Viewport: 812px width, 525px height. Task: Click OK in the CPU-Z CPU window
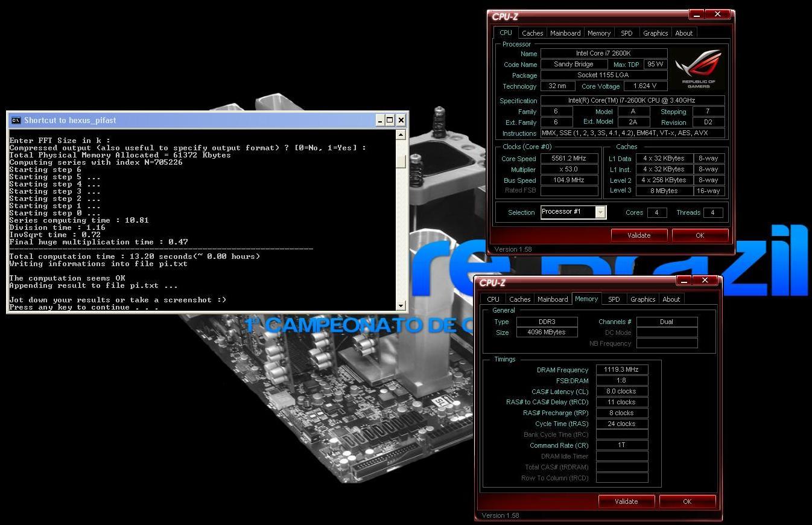point(700,235)
